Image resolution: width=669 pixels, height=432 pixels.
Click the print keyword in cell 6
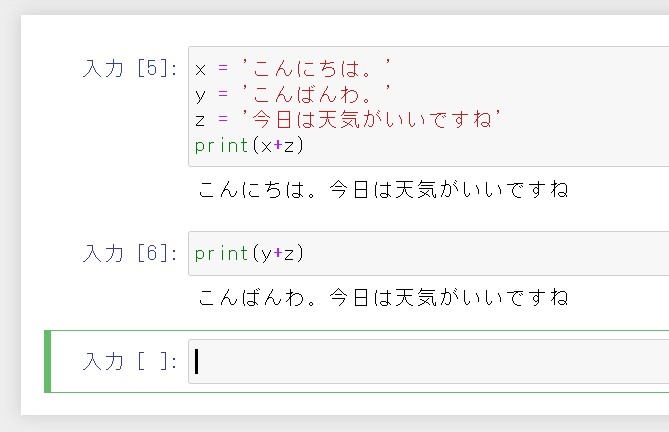221,254
